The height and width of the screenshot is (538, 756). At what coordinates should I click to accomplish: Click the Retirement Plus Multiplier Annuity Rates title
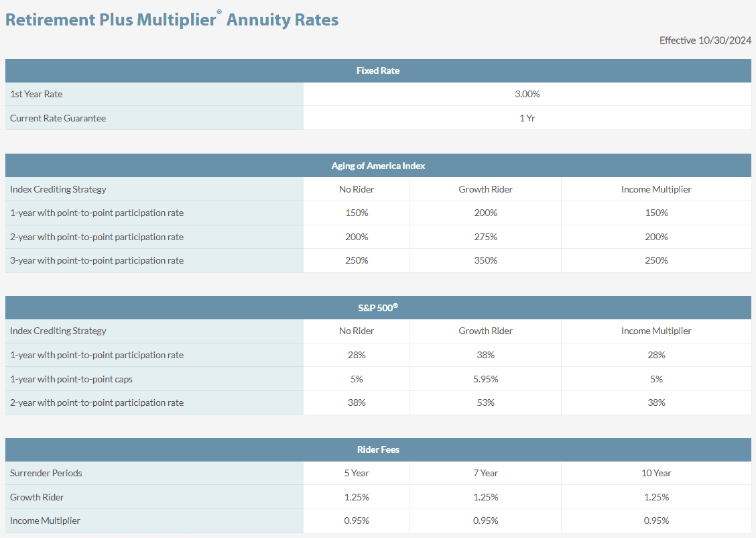[x=172, y=19]
